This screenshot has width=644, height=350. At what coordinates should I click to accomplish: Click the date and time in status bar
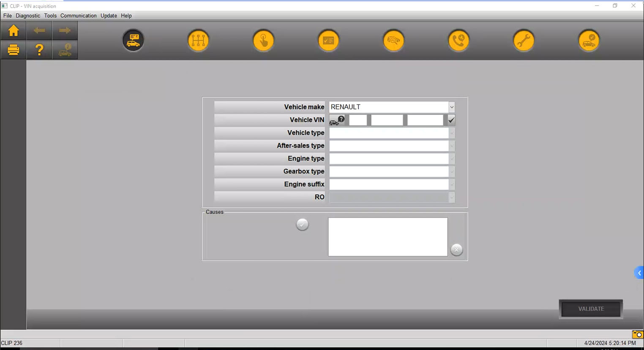[610, 343]
